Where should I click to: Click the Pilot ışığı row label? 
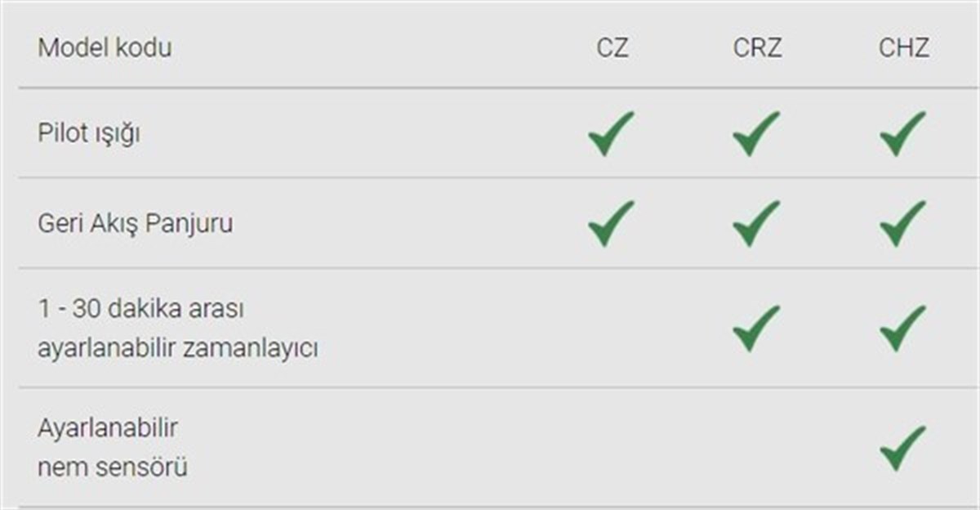[x=88, y=134]
